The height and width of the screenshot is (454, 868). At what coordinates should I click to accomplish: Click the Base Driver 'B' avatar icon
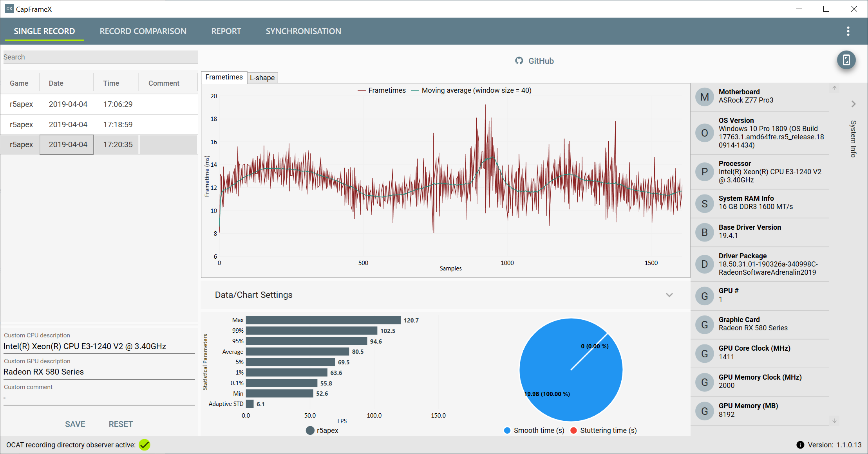(x=704, y=232)
